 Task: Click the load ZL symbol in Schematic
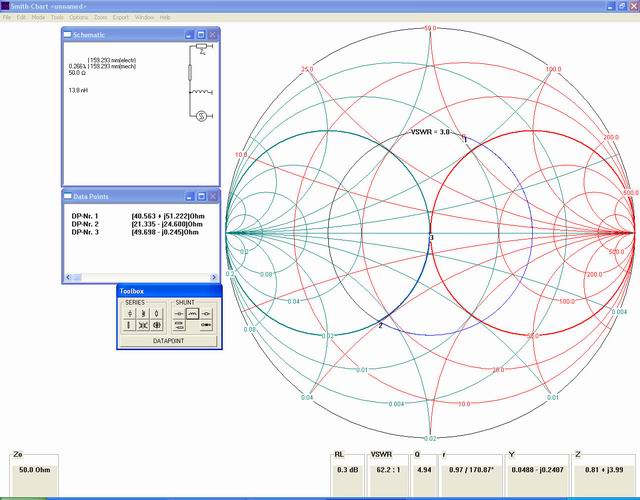(x=203, y=50)
